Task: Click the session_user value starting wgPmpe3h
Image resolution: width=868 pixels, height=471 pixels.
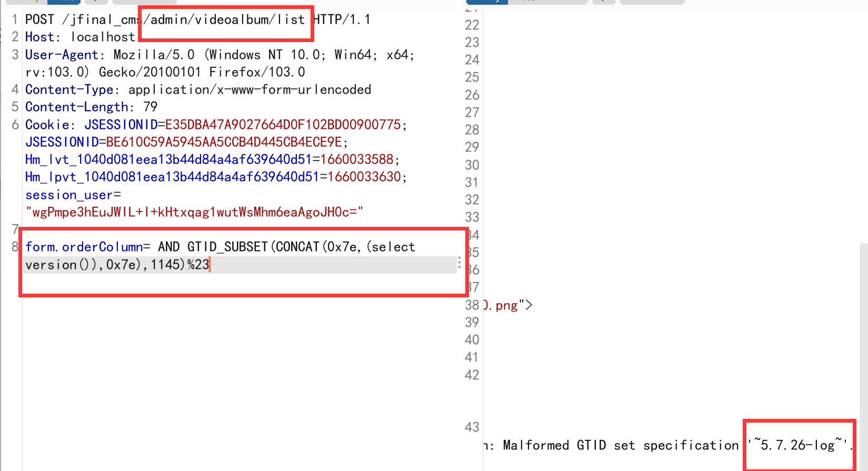Action: (194, 212)
